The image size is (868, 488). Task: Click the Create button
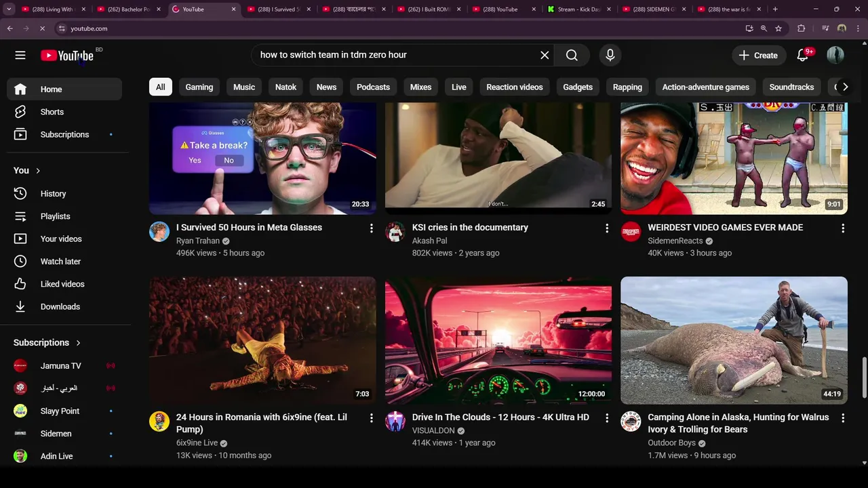click(x=759, y=56)
